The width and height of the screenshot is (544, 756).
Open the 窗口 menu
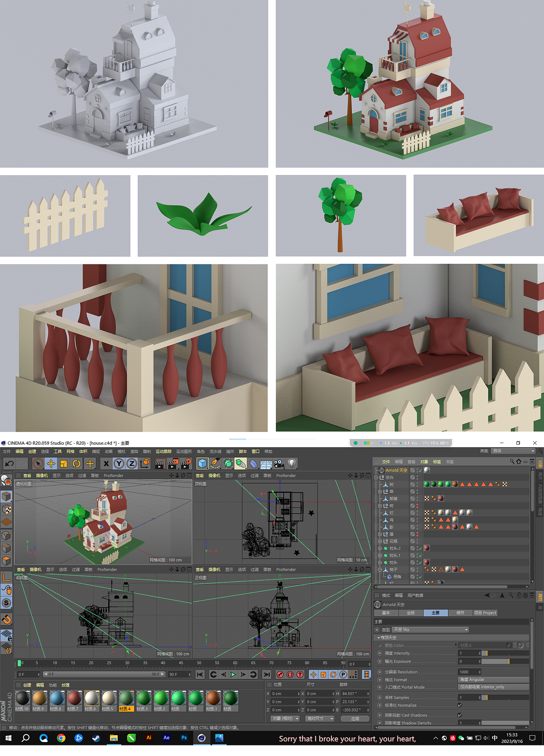(255, 452)
